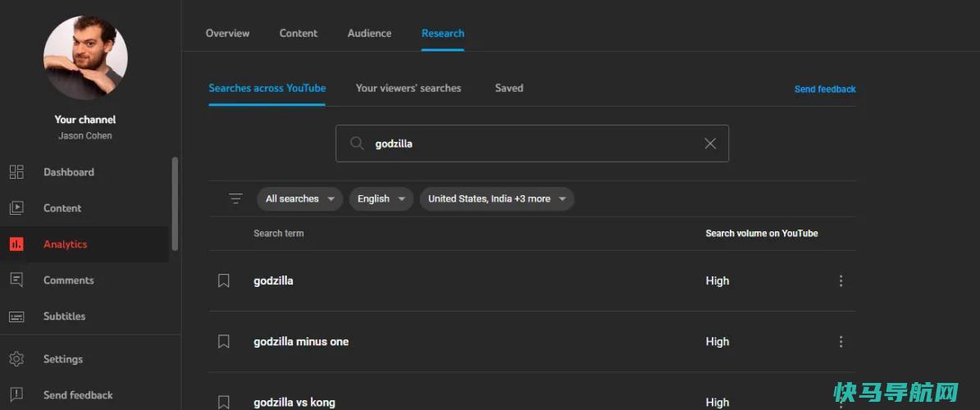Open more options for 'godzilla' row
Image resolution: width=980 pixels, height=410 pixels.
click(841, 280)
